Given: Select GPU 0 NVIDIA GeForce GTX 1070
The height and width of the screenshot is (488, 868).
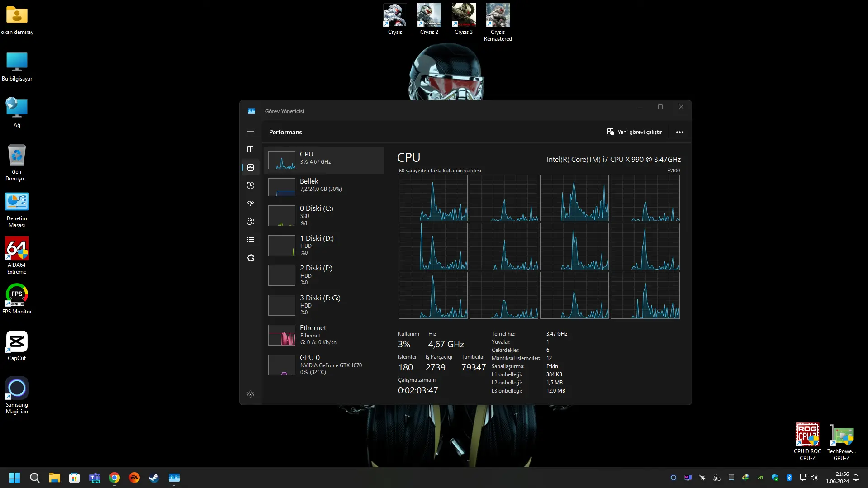Looking at the screenshot, I should click(324, 365).
